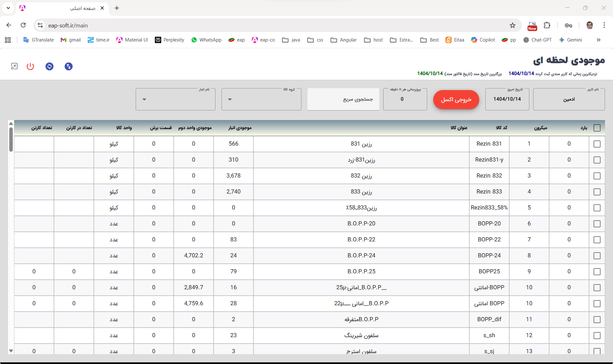613x364 pixels.
Task: Expand the product group (گروه کالا) dropdown
Action: click(x=261, y=100)
